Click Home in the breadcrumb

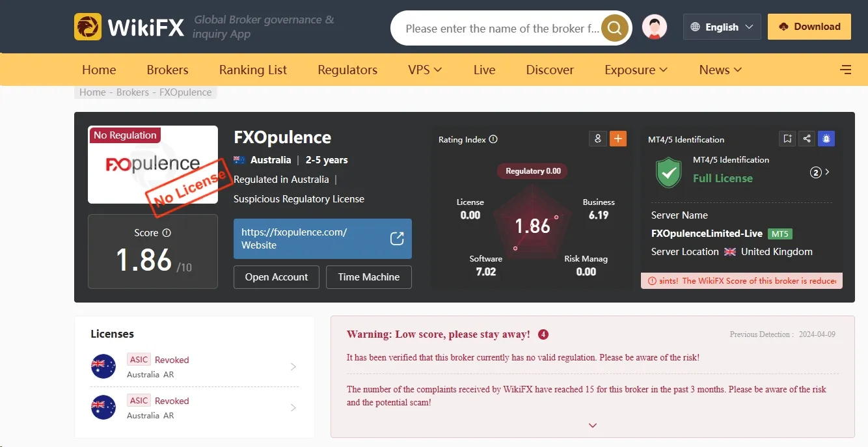[92, 92]
